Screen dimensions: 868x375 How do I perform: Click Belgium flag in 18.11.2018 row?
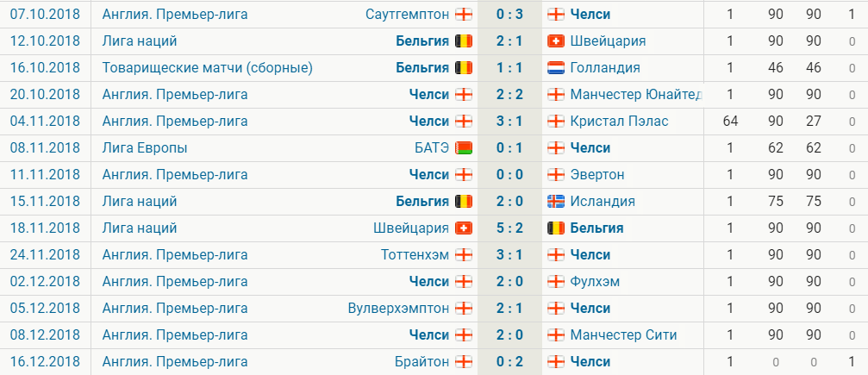coord(555,228)
